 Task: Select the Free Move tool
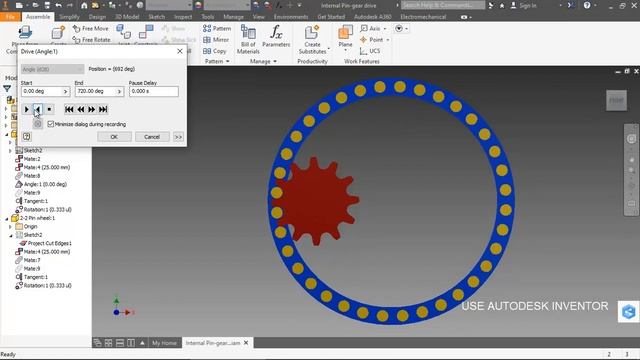91,29
